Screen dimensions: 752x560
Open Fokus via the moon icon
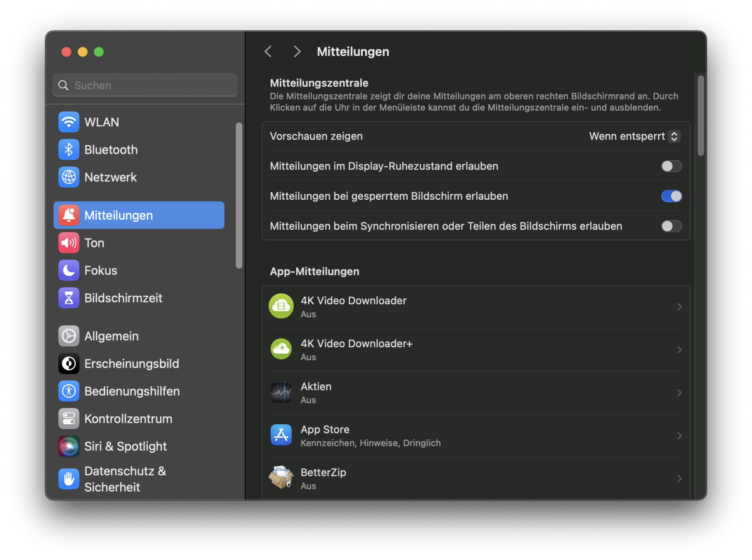pyautogui.click(x=69, y=270)
